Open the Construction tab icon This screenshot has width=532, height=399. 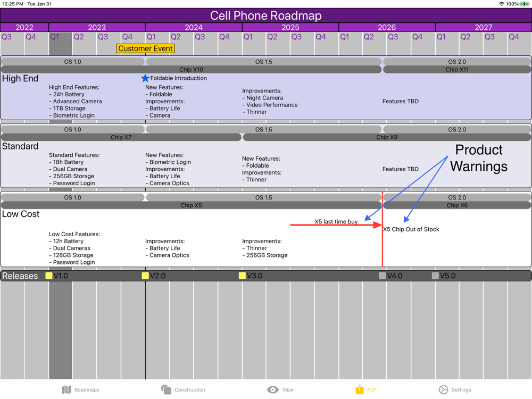[166, 389]
